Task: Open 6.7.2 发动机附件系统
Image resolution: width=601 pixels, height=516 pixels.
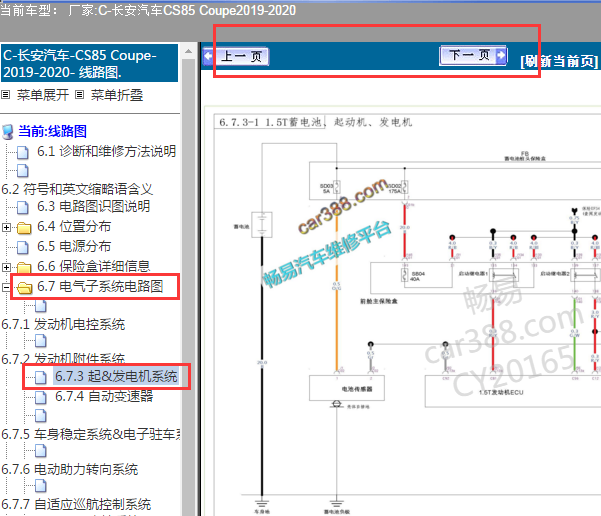Action: click(x=63, y=359)
